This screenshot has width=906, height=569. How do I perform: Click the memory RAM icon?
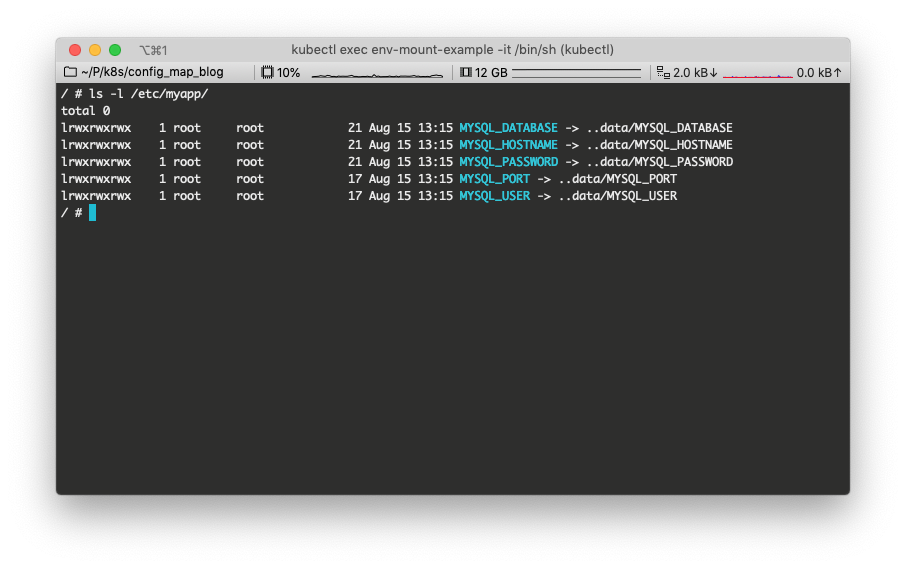point(466,72)
